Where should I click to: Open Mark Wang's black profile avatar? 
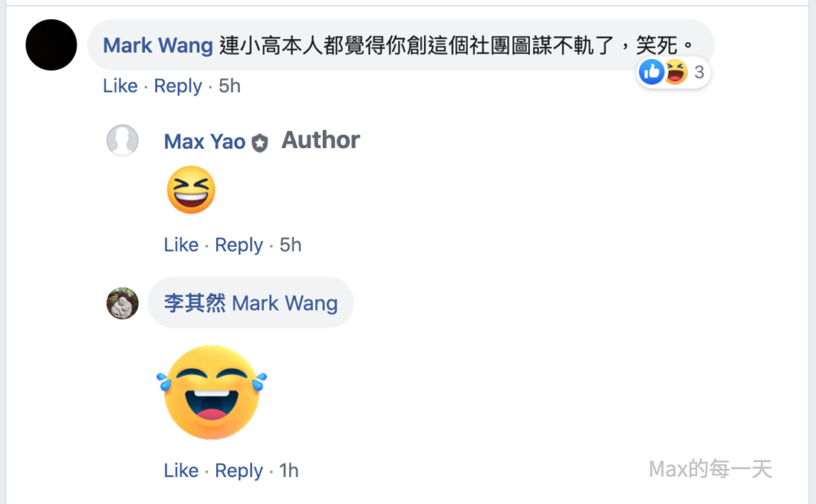coord(51,45)
